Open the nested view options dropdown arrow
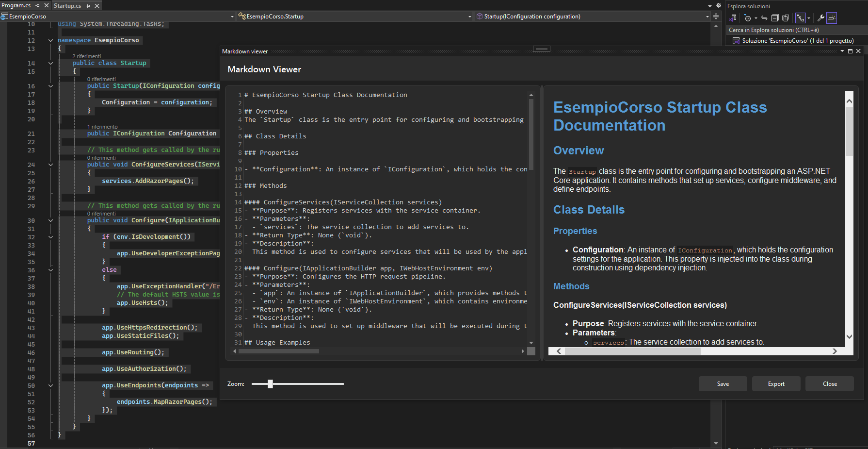This screenshot has height=449, width=868. [809, 18]
